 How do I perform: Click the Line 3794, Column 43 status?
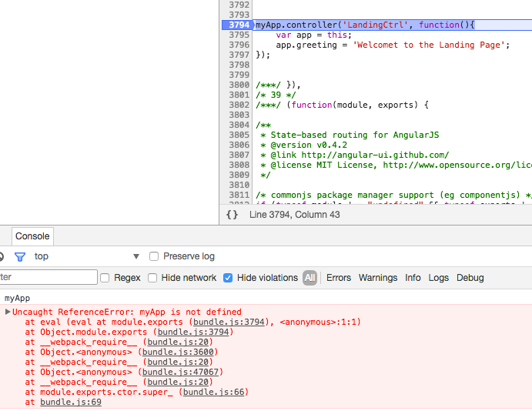click(x=295, y=215)
